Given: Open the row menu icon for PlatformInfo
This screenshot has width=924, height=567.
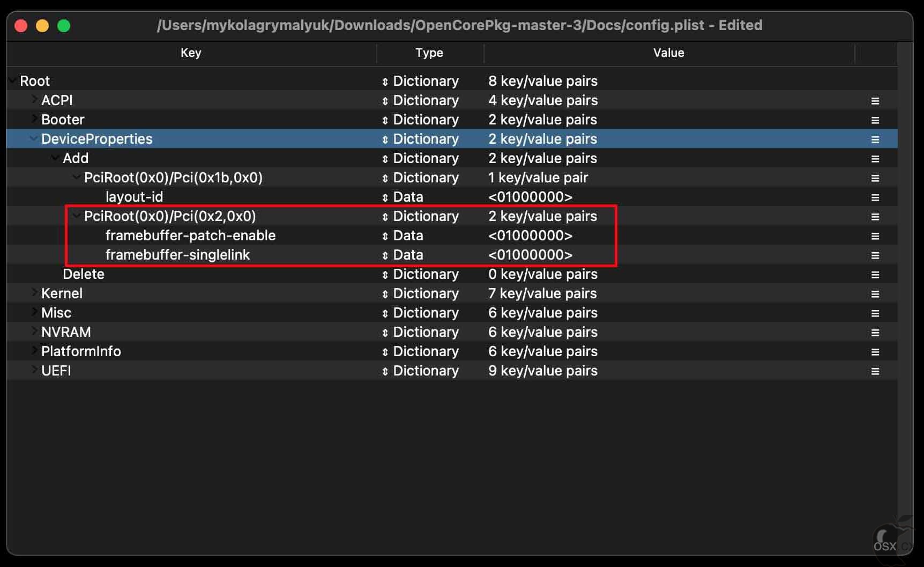Looking at the screenshot, I should (x=875, y=352).
